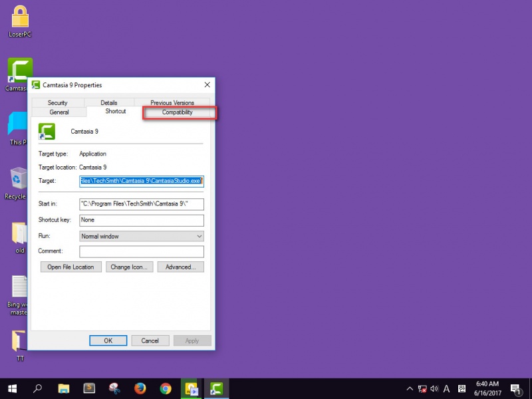Click the Change Icon... button
The height and width of the screenshot is (399, 532).
(129, 267)
